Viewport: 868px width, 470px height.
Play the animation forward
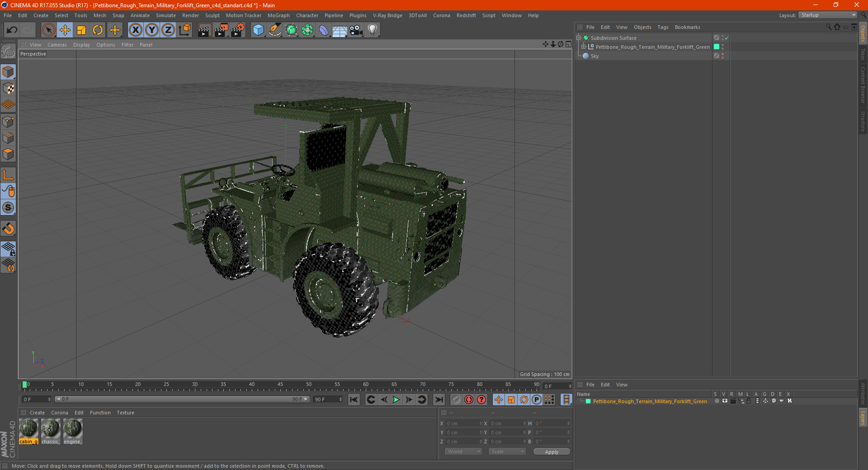[396, 399]
